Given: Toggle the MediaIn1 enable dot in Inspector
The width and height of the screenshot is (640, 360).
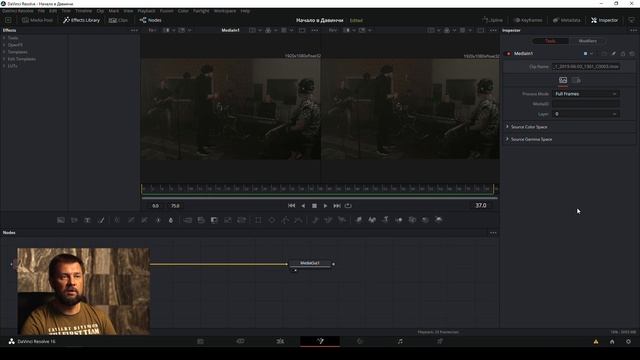Looking at the screenshot, I should click(509, 53).
